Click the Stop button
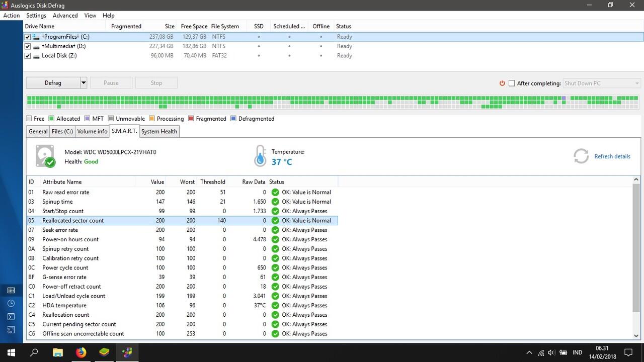Image resolution: width=644 pixels, height=362 pixels. tap(156, 83)
